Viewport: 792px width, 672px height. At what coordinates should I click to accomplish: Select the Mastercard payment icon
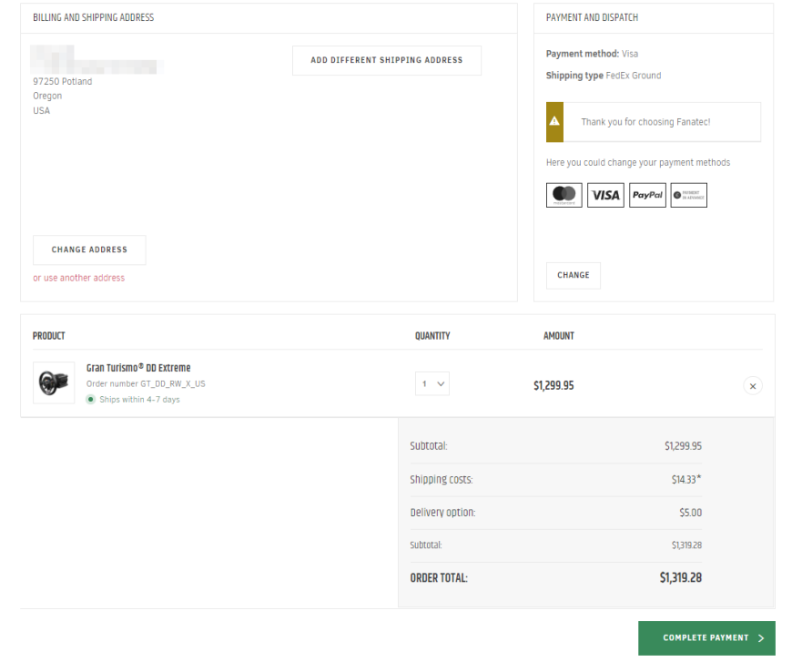(564, 195)
